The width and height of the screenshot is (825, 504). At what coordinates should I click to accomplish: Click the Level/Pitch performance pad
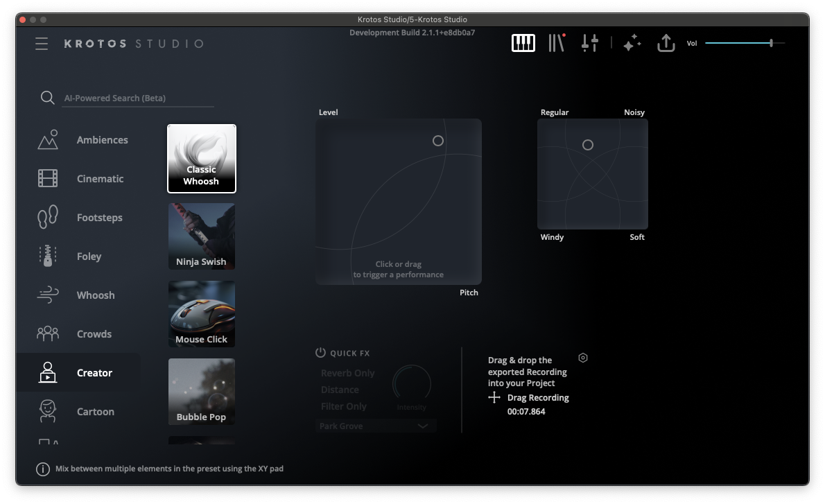[x=399, y=202]
